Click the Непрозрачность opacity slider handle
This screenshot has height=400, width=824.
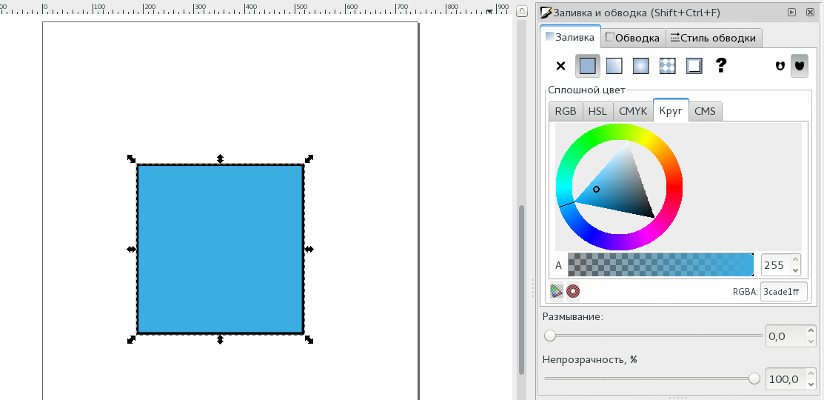754,378
